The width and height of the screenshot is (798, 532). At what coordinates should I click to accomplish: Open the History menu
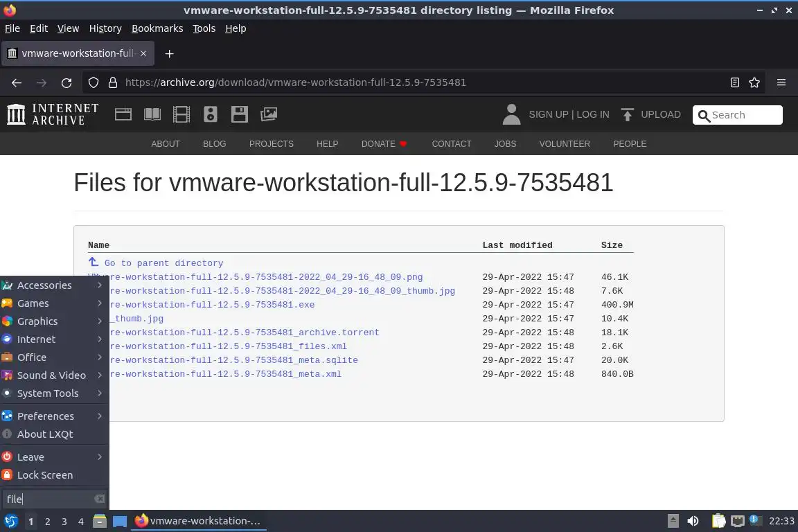click(x=105, y=28)
